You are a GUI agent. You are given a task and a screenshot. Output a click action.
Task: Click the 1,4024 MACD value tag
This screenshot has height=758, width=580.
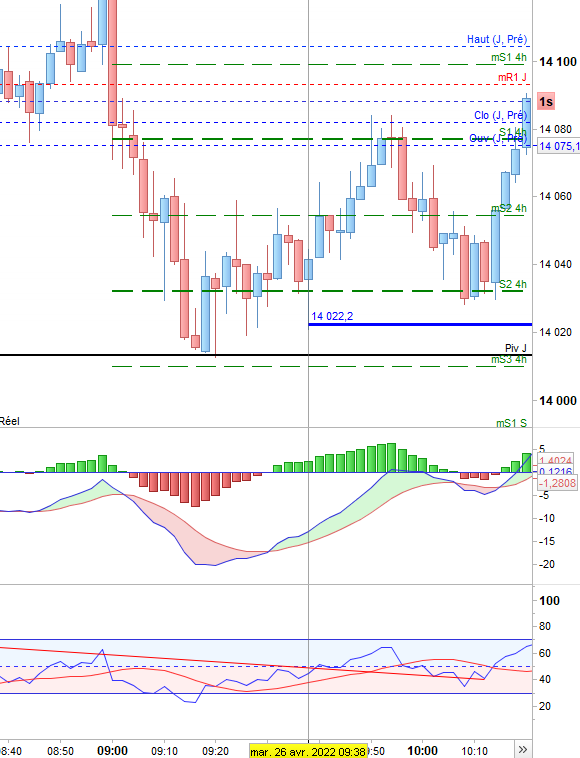tap(555, 460)
